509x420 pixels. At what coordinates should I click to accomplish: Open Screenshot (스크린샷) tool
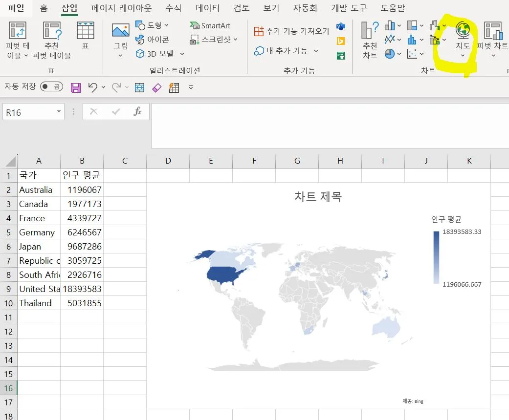tap(213, 40)
